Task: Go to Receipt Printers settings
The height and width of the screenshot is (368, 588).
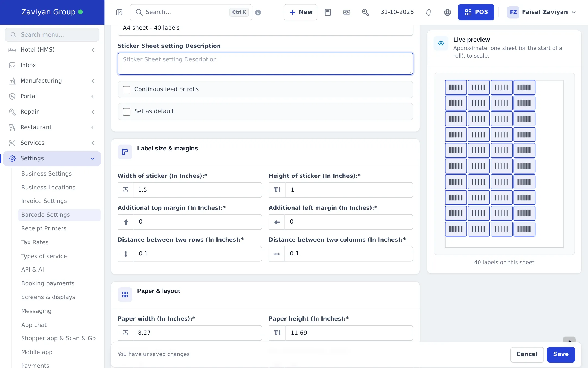Action: pos(44,228)
